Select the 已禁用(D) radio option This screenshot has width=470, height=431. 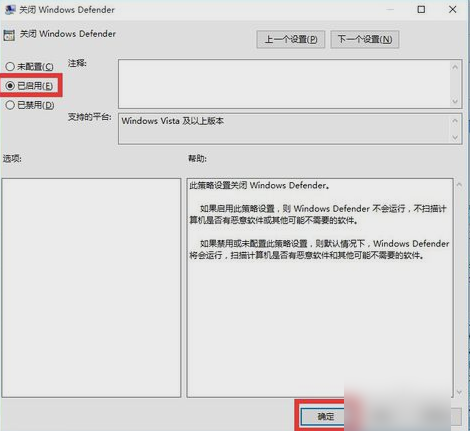coord(30,105)
